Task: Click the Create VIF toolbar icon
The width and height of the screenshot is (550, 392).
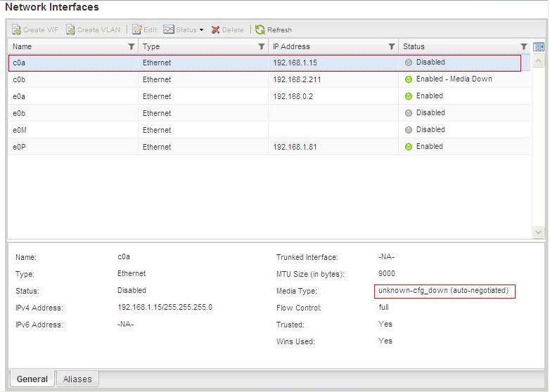Action: [x=17, y=30]
